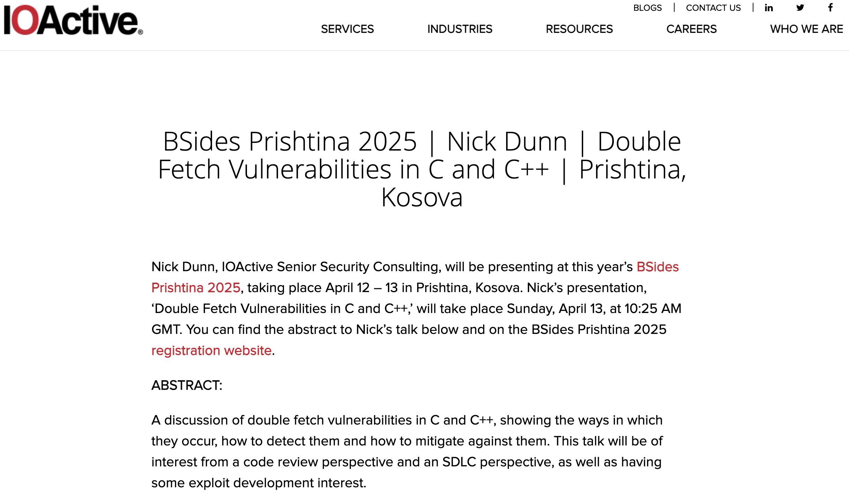Open the BLOGS page from the top bar

648,7
